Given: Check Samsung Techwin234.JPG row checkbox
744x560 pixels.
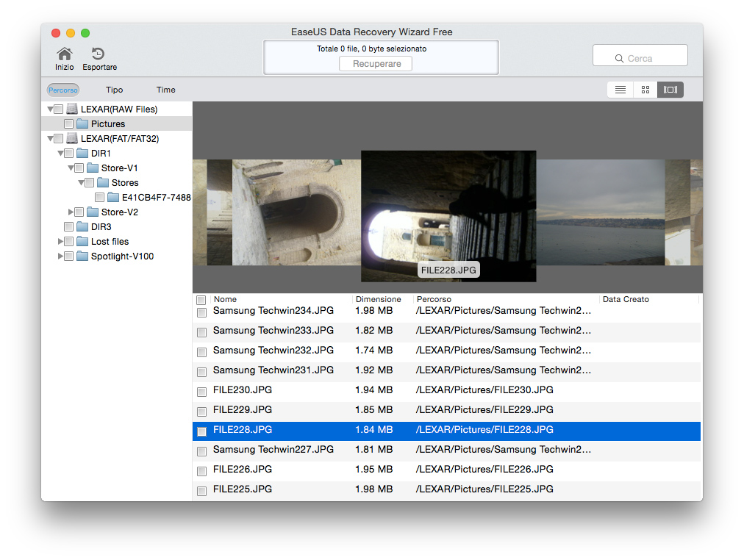Looking at the screenshot, I should pyautogui.click(x=201, y=312).
